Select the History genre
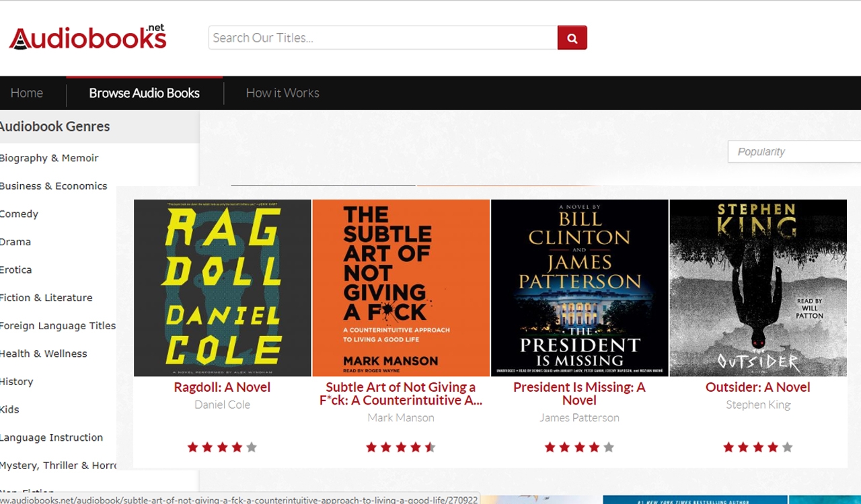 17,382
